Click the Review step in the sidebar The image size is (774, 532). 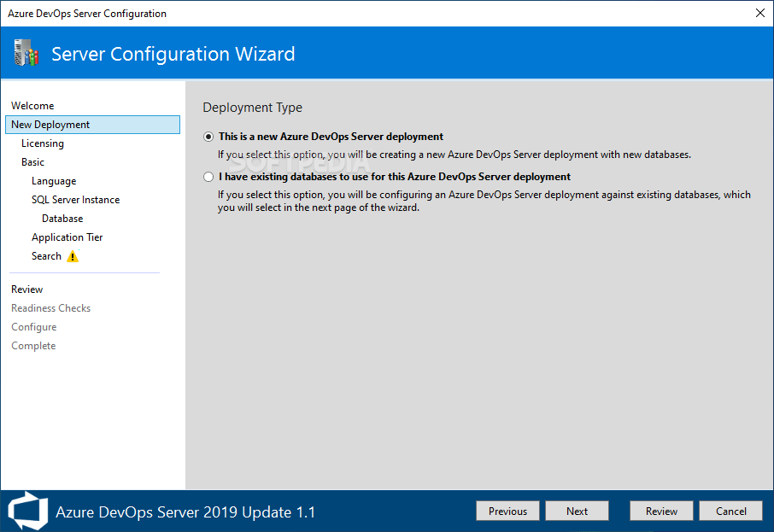point(26,289)
